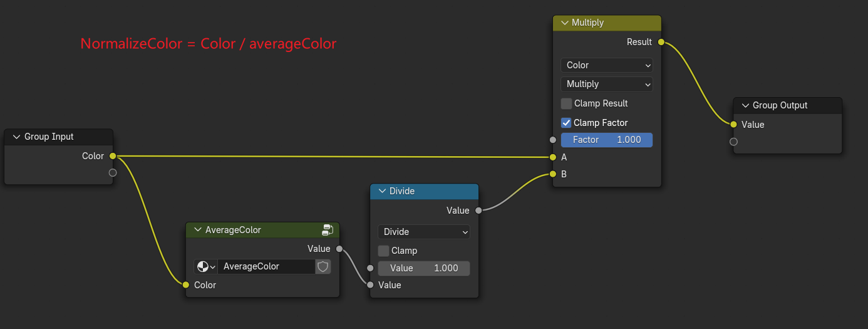Click the node group edit icon on AverageColor
This screenshot has height=329, width=868.
pos(328,230)
